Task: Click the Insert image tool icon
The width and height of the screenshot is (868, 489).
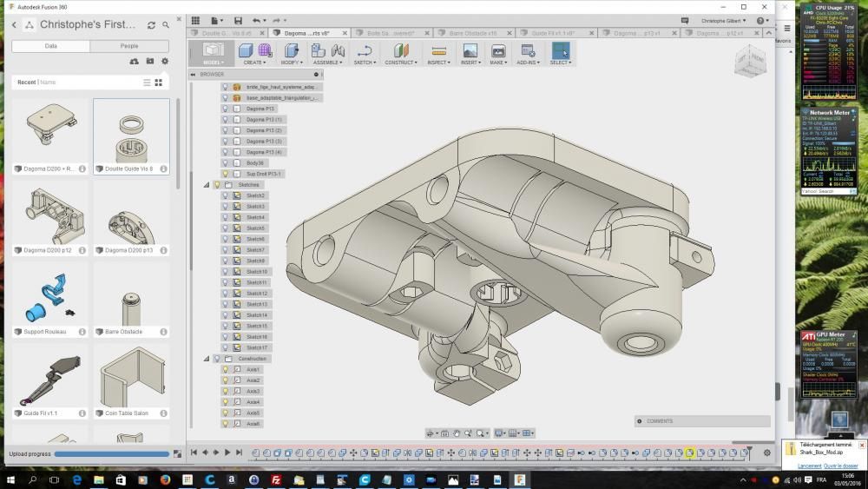Action: pos(470,51)
